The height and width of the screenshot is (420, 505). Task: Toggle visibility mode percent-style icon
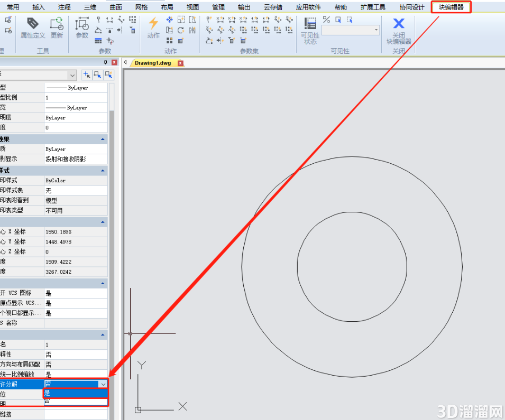point(326,20)
